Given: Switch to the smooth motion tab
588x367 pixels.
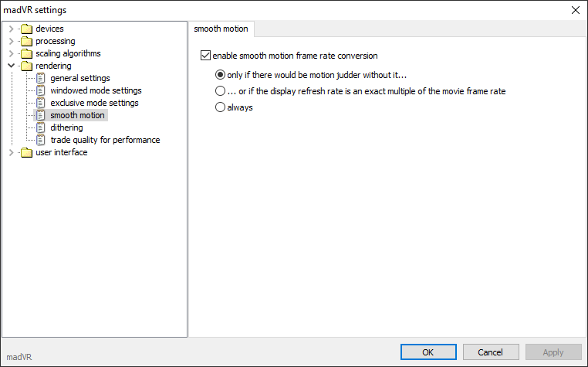Looking at the screenshot, I should point(221,29).
